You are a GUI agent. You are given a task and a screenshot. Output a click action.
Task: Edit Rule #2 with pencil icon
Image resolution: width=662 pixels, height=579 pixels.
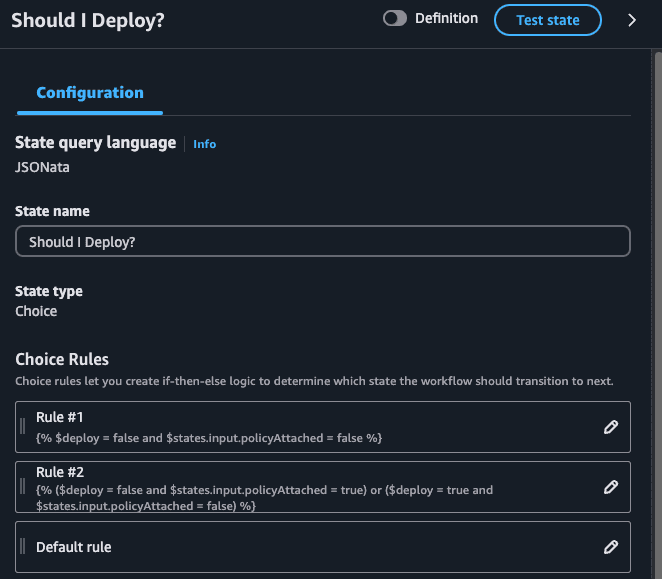[x=610, y=487]
